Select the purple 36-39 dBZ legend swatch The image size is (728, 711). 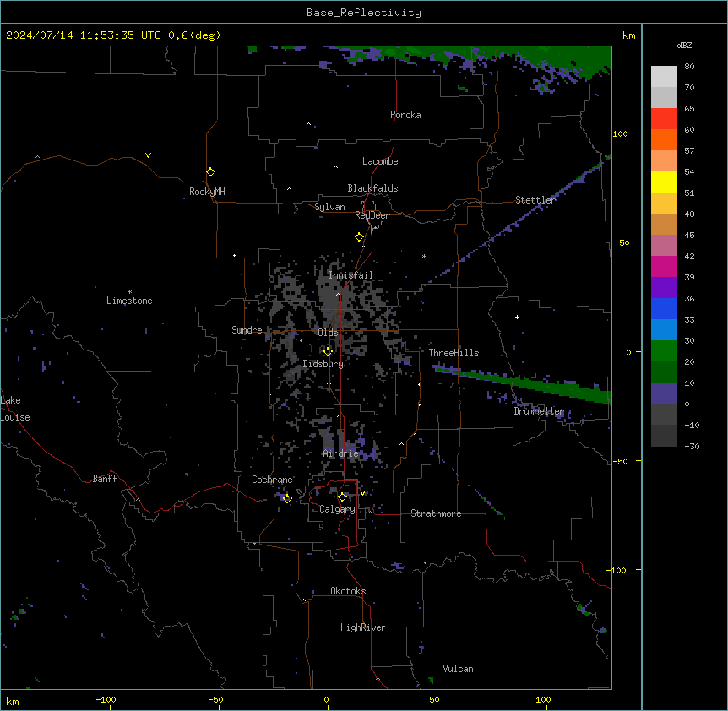coord(664,288)
